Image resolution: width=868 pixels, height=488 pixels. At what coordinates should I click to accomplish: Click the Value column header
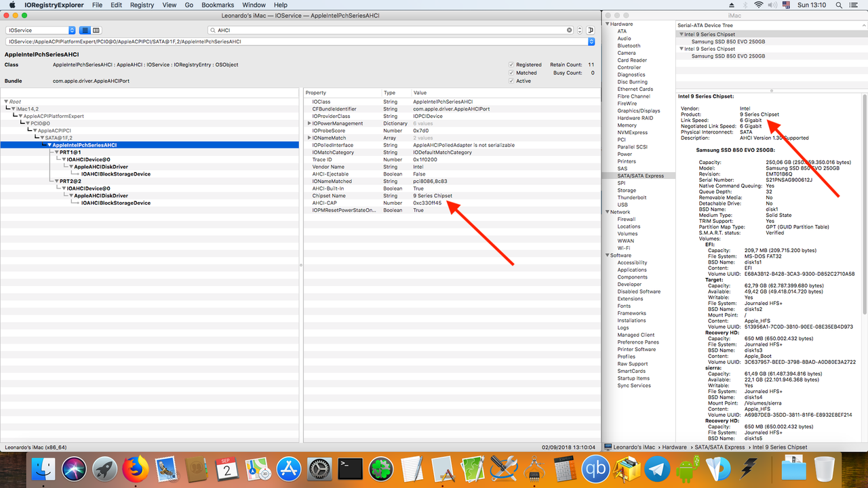tap(420, 93)
